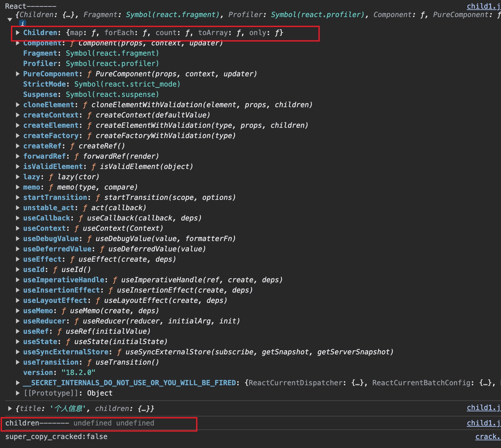
Task: Expand the useRef function entry
Action: tap(18, 331)
